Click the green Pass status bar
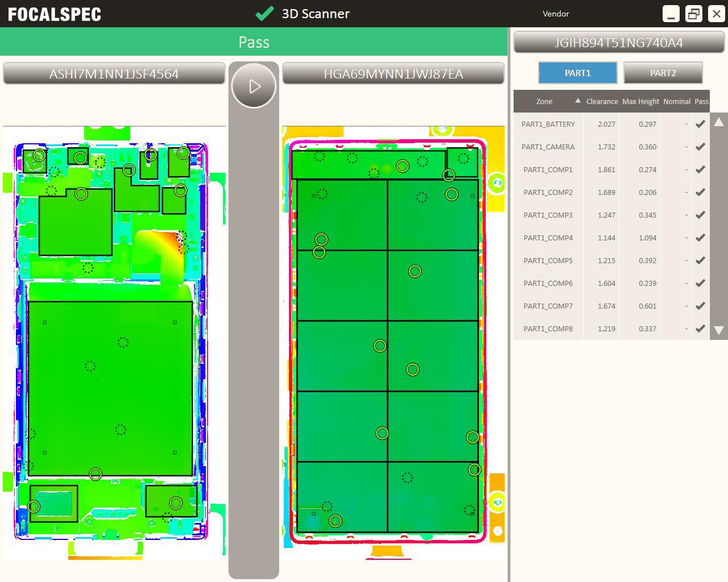Screen dimensions: 728x582 click(254, 42)
